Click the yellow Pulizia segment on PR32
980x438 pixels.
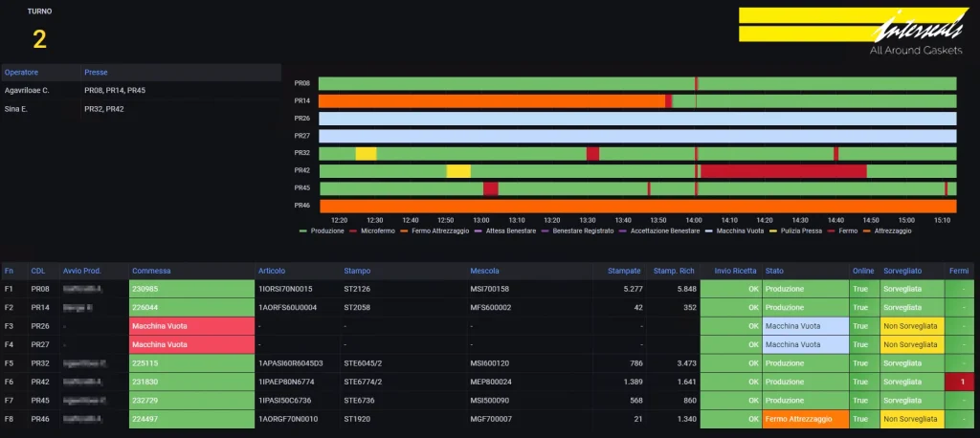tap(366, 154)
